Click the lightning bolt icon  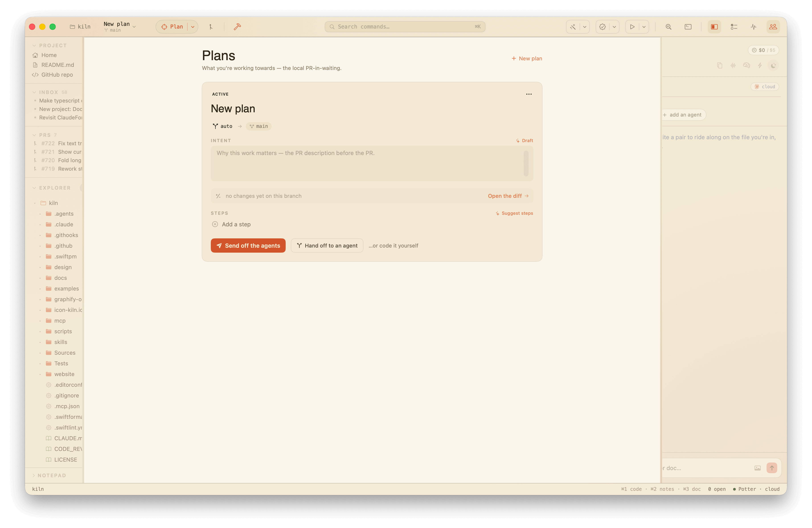[x=760, y=65]
